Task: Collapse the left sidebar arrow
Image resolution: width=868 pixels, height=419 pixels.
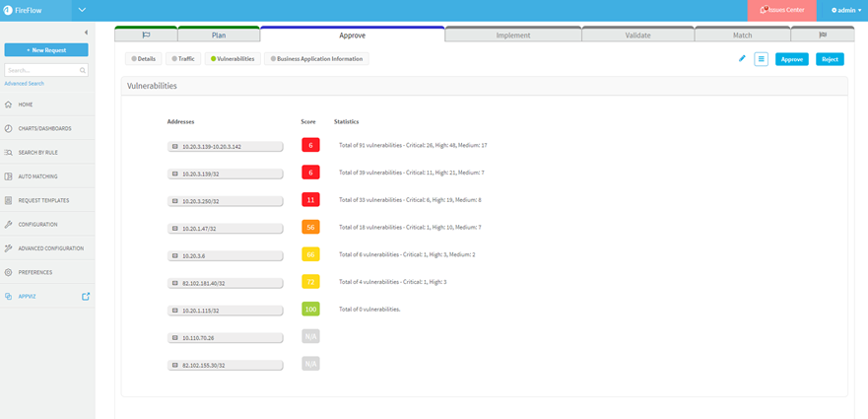Action: click(86, 33)
